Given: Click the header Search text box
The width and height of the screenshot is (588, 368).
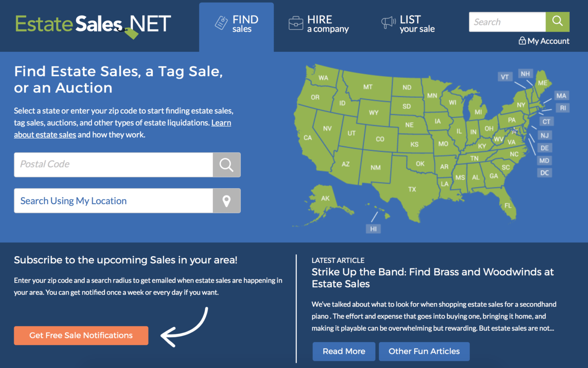Looking at the screenshot, I should [x=507, y=22].
